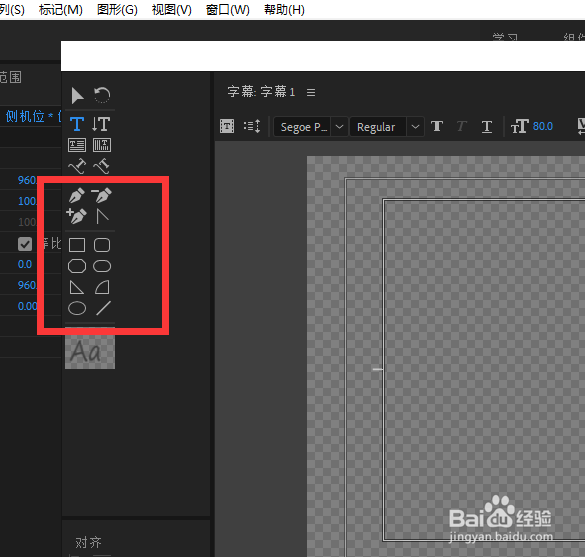Viewport: 585px width, 557px height.
Task: Select the Path Type tool
Action: 77,166
